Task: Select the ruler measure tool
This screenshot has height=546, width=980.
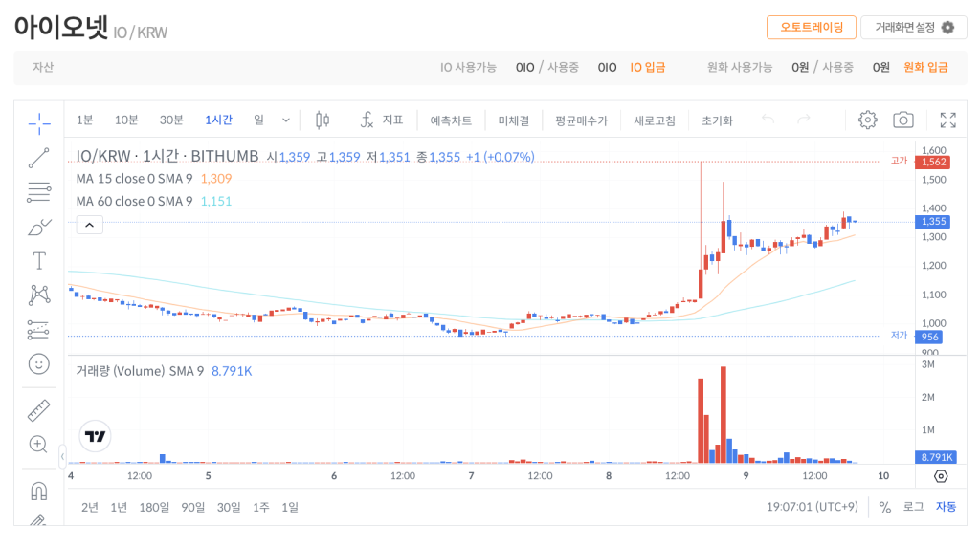Action: 38,410
